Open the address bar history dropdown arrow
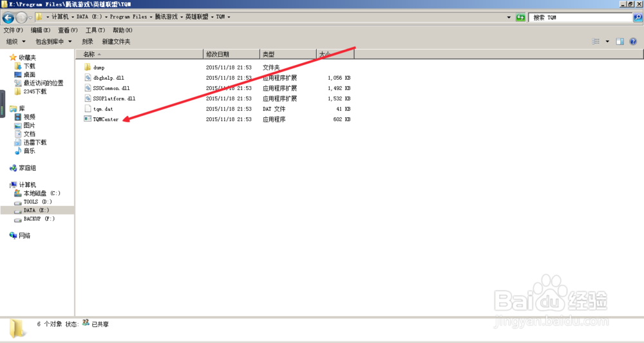The width and height of the screenshot is (644, 343). tap(509, 17)
